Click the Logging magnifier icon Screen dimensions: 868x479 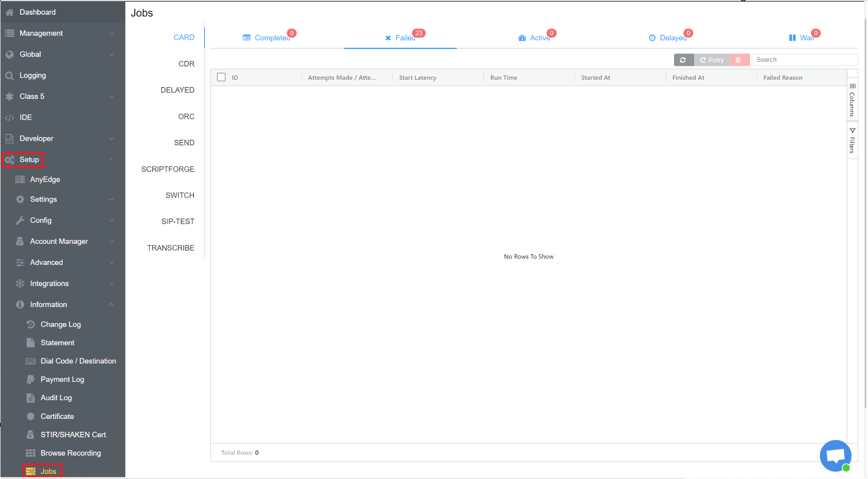point(10,76)
